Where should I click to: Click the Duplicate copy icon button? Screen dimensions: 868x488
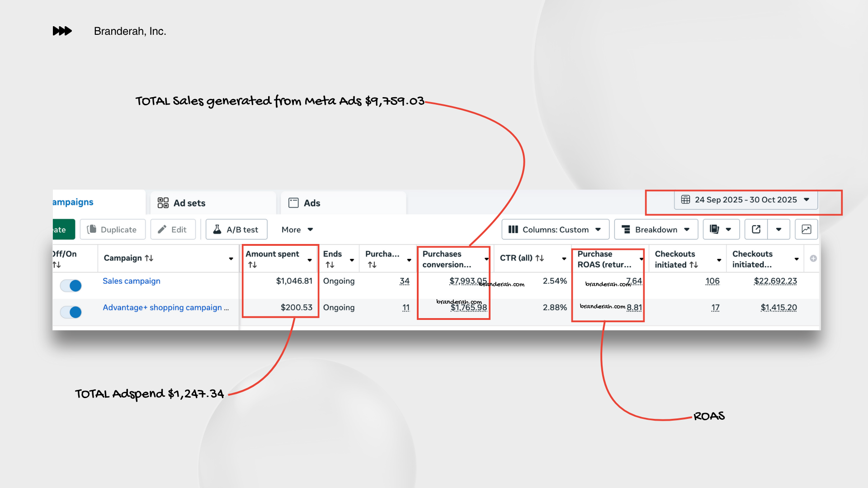pos(113,230)
